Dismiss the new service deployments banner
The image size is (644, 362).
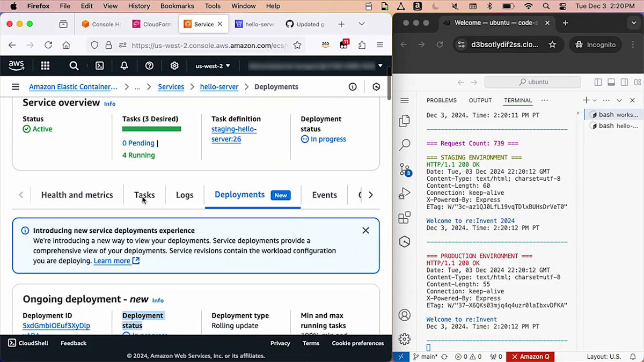tap(365, 231)
